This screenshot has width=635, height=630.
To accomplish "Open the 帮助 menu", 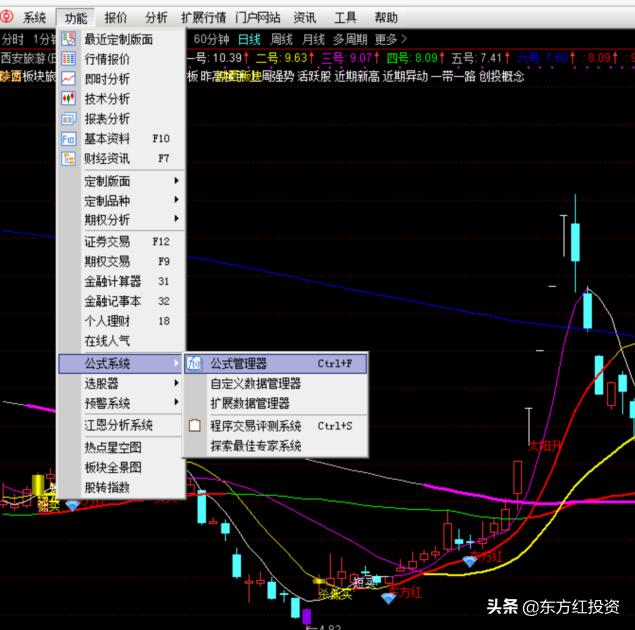I will [386, 18].
